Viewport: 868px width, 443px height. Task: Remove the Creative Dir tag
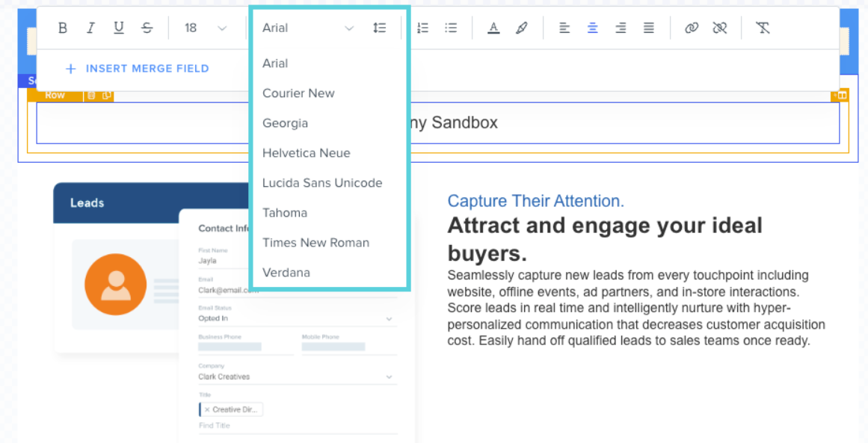click(207, 410)
